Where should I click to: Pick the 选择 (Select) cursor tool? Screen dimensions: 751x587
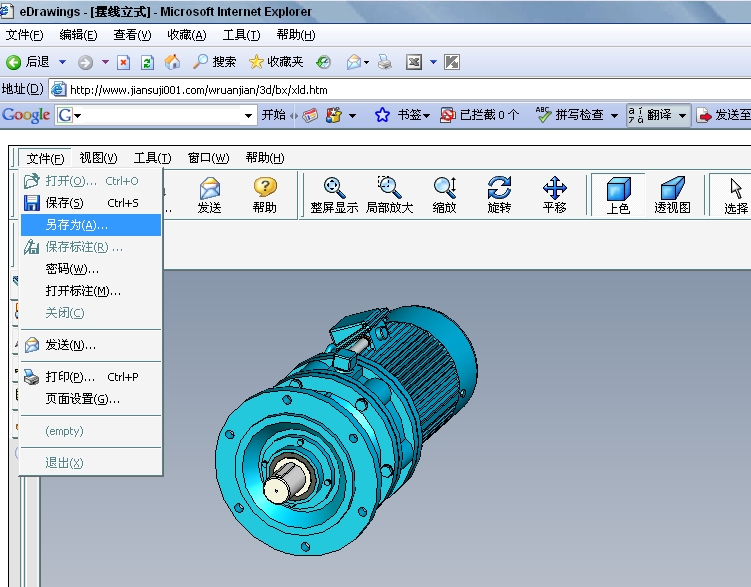pyautogui.click(x=736, y=195)
